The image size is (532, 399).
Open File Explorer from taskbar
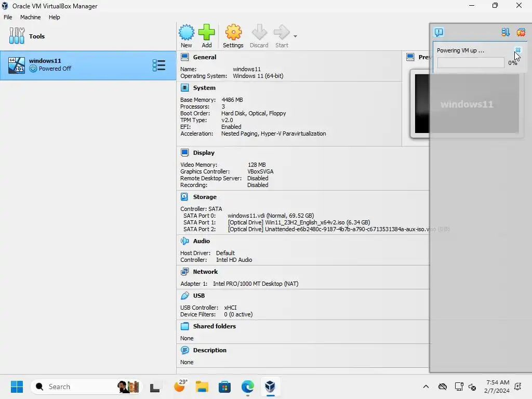pyautogui.click(x=202, y=387)
